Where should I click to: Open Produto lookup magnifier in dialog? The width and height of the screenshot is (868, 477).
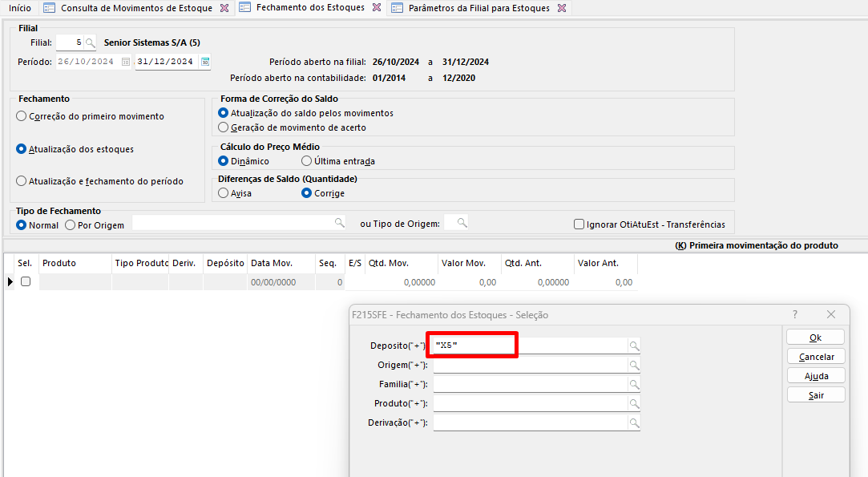click(x=635, y=404)
